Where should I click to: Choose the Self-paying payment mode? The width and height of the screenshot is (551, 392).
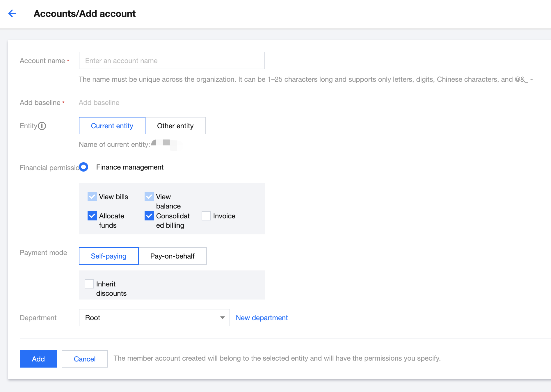[109, 256]
